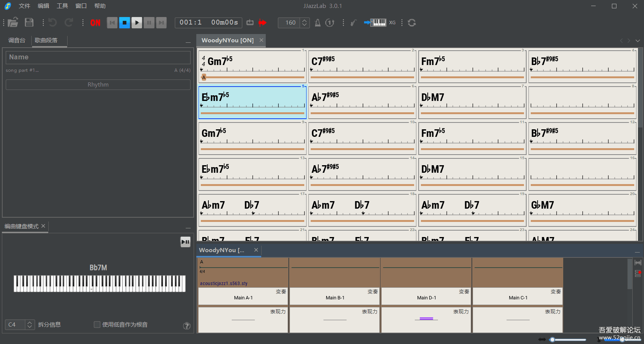Click the help question mark icon

[187, 326]
